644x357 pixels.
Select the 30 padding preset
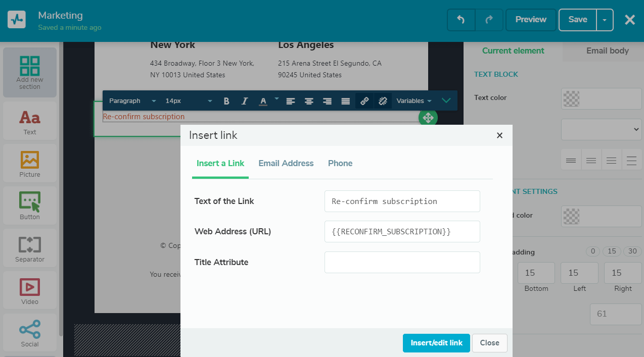pos(632,251)
